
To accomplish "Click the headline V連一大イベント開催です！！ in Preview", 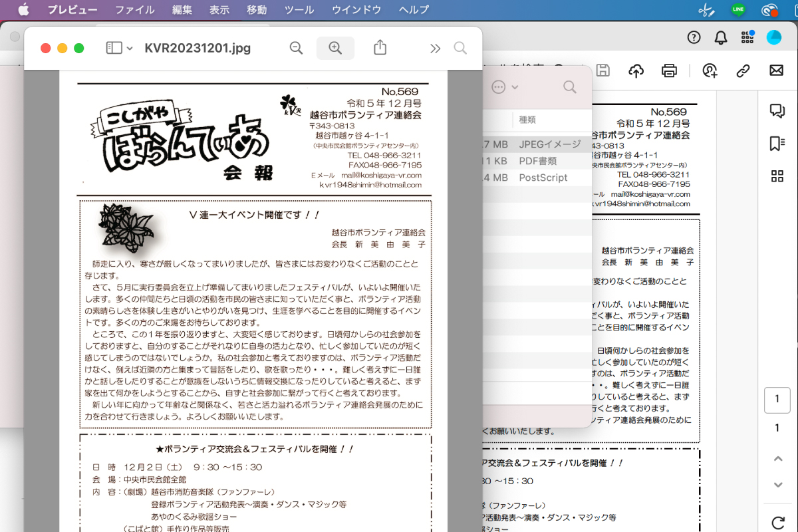I will point(255,214).
